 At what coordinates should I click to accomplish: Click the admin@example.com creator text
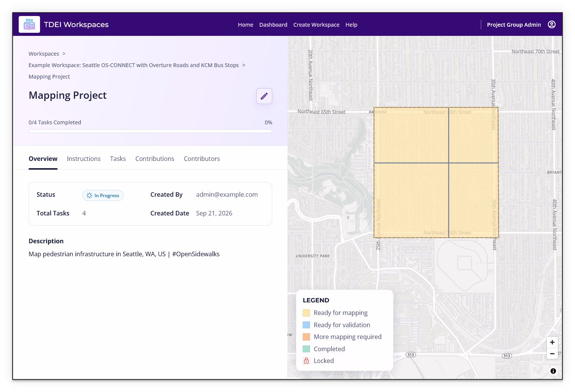pyautogui.click(x=227, y=194)
